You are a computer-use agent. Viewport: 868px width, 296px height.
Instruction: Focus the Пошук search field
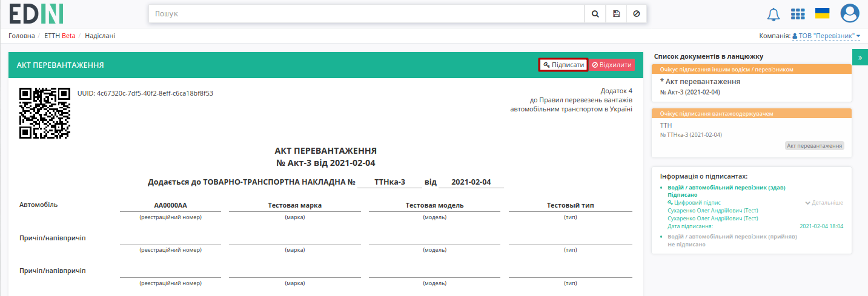(x=366, y=13)
